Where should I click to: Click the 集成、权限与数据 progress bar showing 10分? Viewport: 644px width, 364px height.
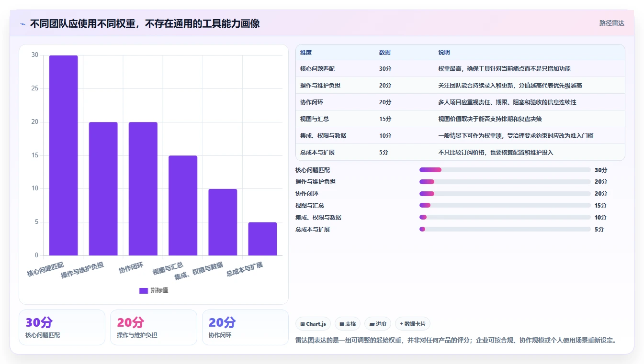pos(505,217)
